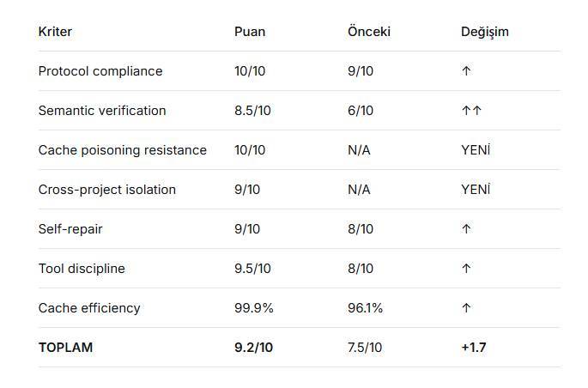Click YENİ in Cache poisoning resistance row
The height and width of the screenshot is (388, 588).
point(476,150)
